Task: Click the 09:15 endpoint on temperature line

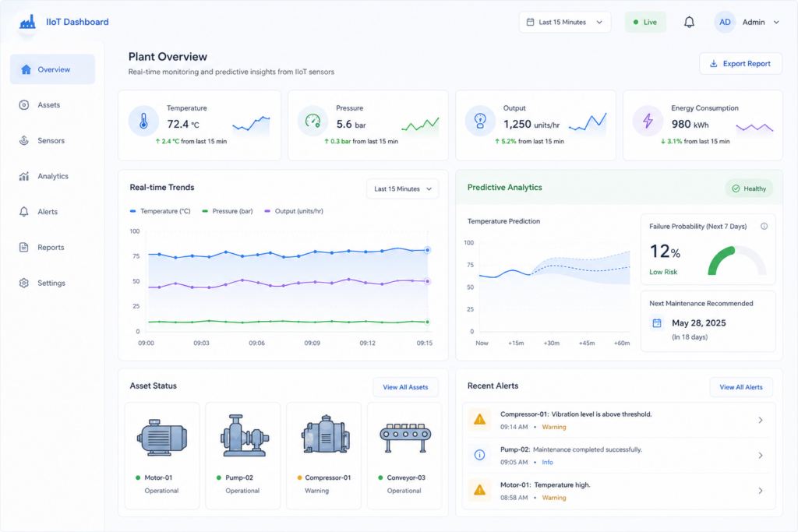Action: point(428,250)
